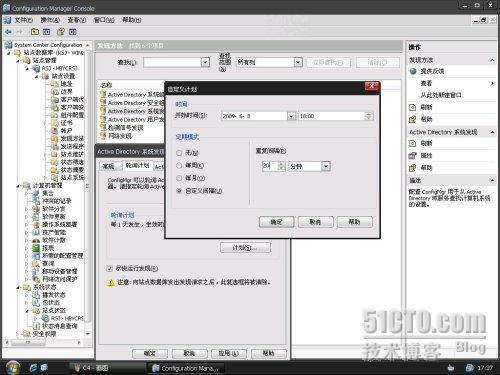Select the 无 recurrence radio button
500x375 pixels.
[x=179, y=153]
